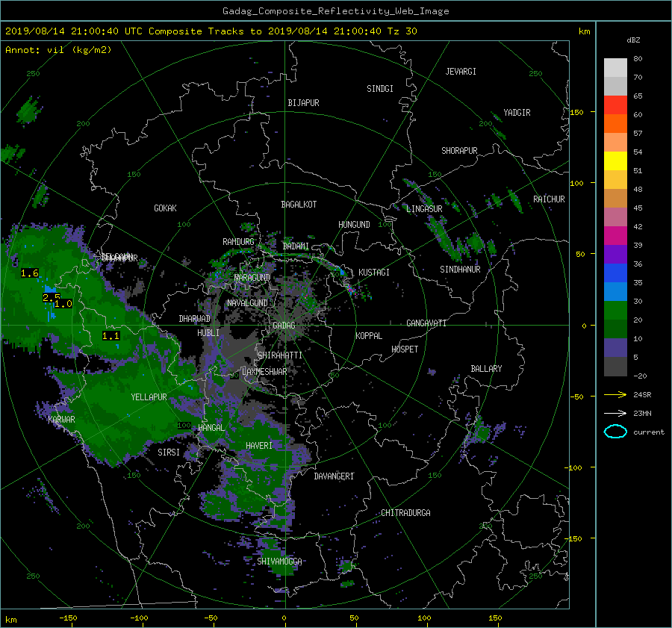Click the 24SR yellow arrow legend icon
The image size is (672, 628).
615,394
